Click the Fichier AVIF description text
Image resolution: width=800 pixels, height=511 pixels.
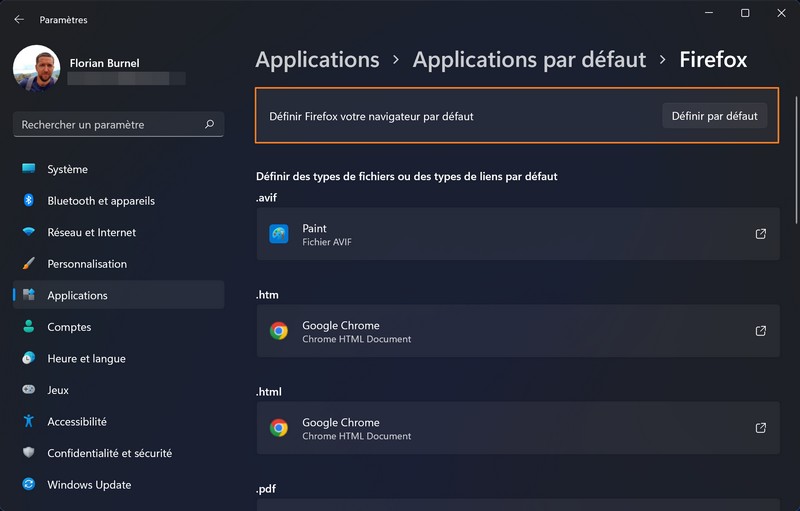coord(327,242)
